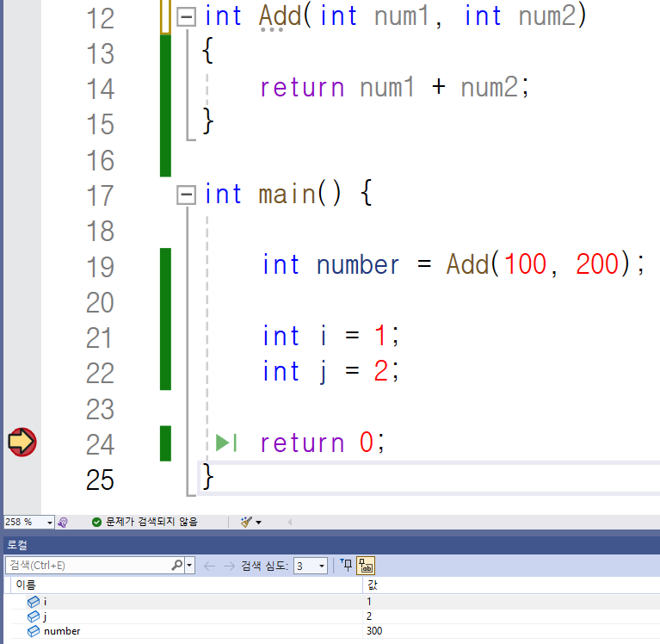660x644 pixels.
Task: Click the IntelliCode icon beside the zoom box
Action: (63, 523)
